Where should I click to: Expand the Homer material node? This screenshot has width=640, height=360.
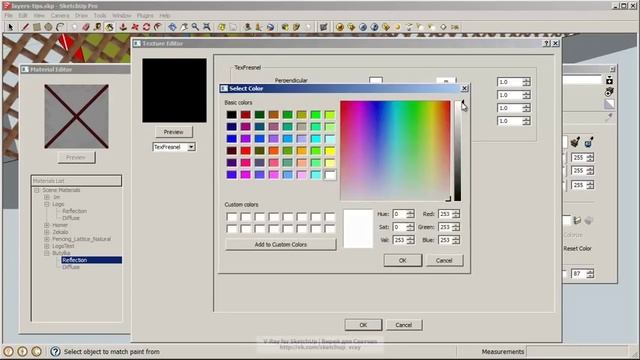(47, 225)
